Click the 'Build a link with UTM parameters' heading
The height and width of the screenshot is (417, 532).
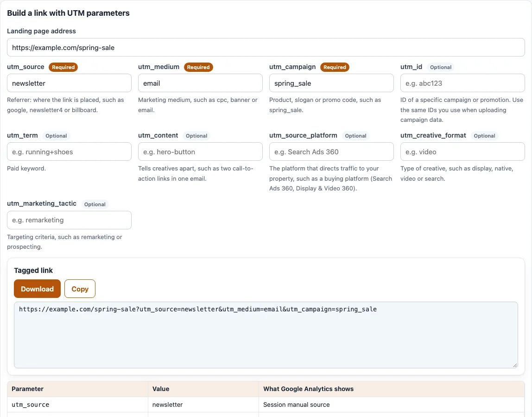68,13
